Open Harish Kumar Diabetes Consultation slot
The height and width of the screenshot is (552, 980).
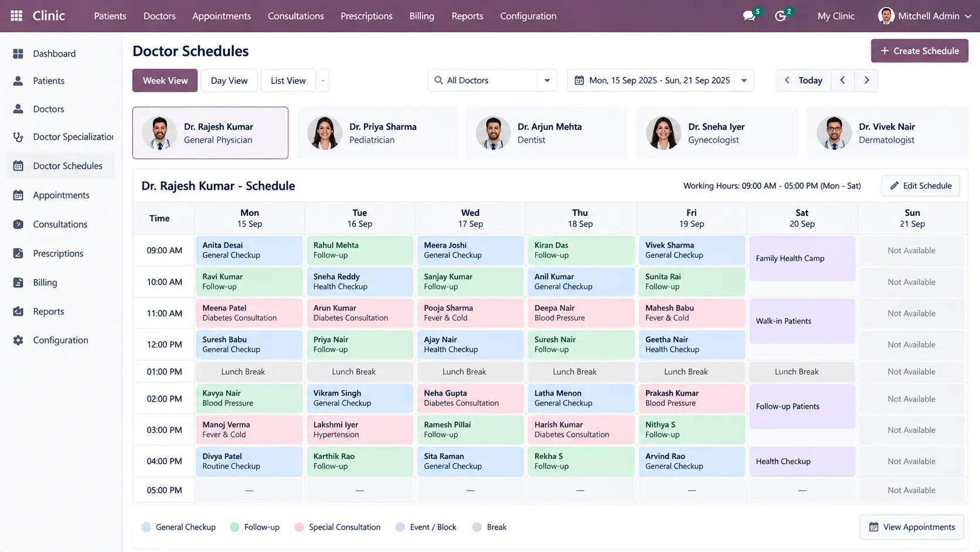coord(580,429)
